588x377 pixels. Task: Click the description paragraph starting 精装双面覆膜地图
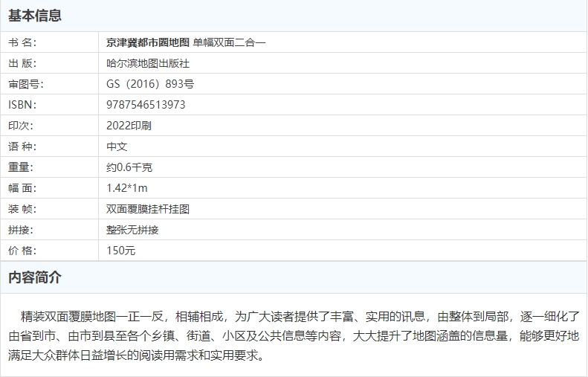click(294, 336)
